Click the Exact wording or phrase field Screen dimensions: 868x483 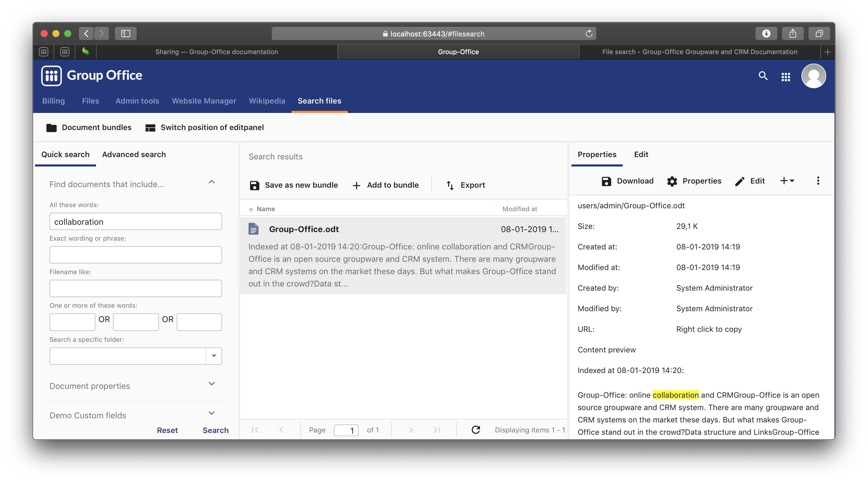[x=135, y=255]
